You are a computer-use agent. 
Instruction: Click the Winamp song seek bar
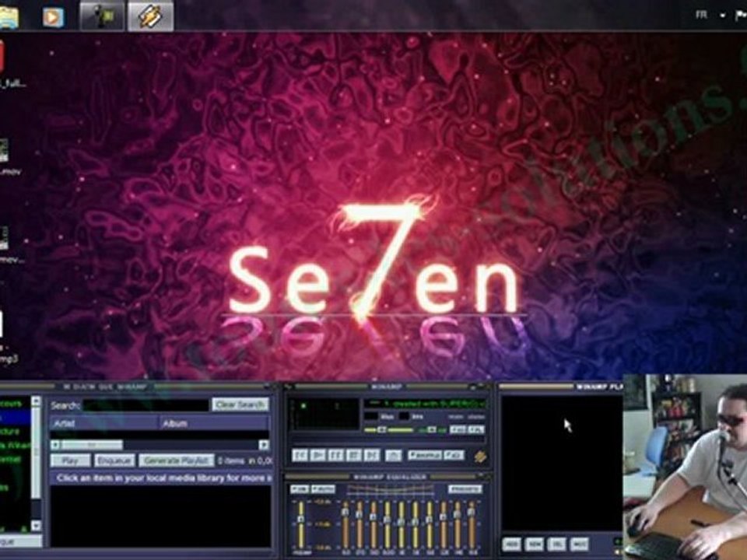[x=389, y=440]
